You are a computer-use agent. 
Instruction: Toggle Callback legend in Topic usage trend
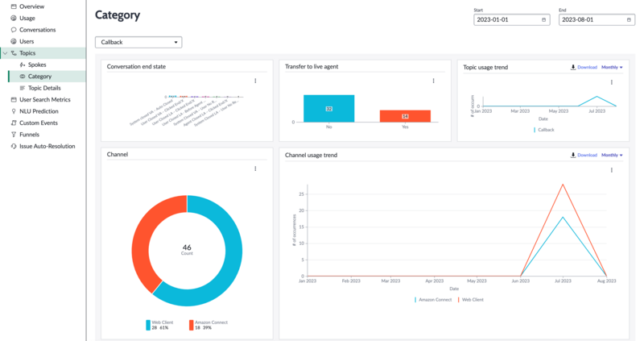pyautogui.click(x=544, y=130)
